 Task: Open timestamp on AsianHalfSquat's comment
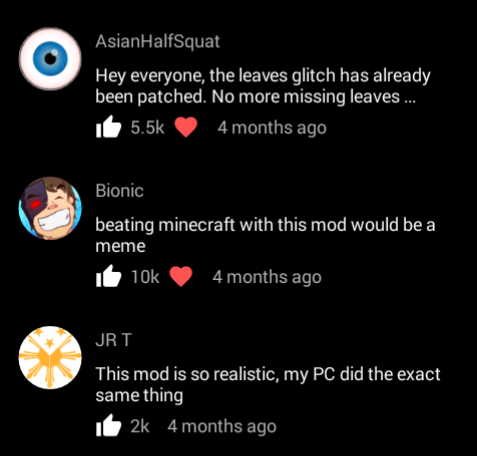[272, 128]
